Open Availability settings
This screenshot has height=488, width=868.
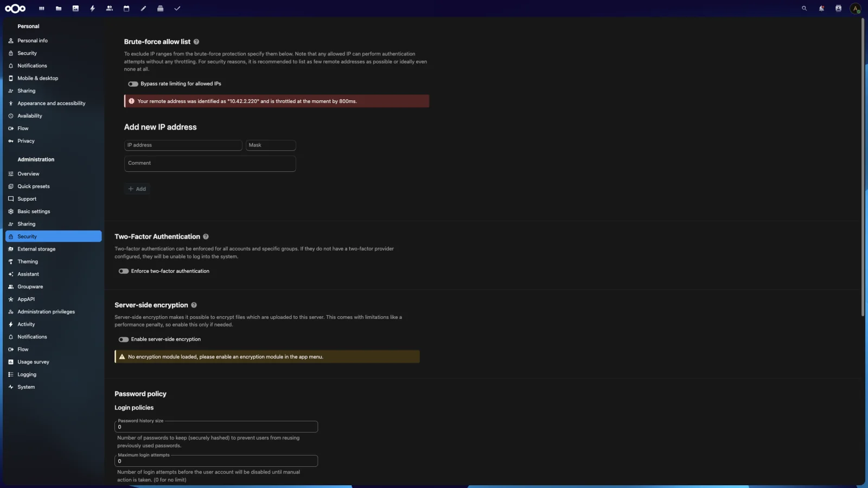pos(54,116)
